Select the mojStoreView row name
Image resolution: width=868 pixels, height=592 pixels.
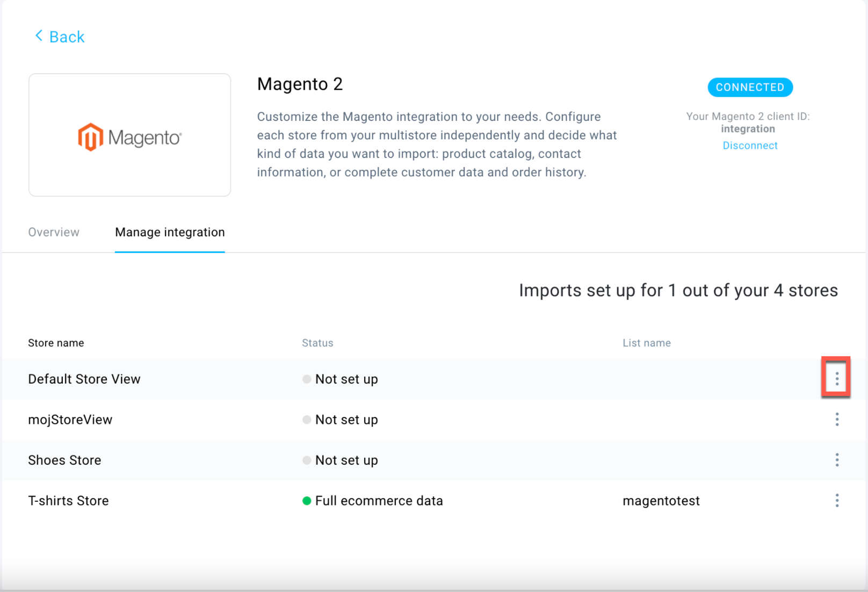click(70, 420)
